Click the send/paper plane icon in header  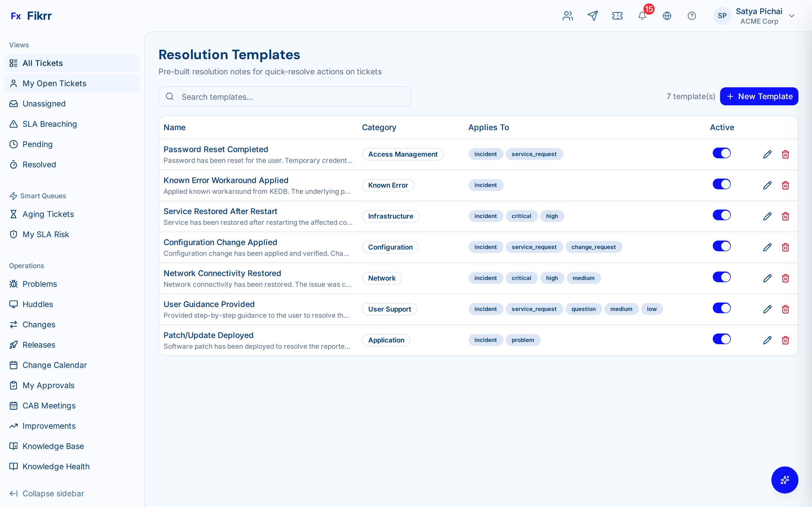[593, 15]
